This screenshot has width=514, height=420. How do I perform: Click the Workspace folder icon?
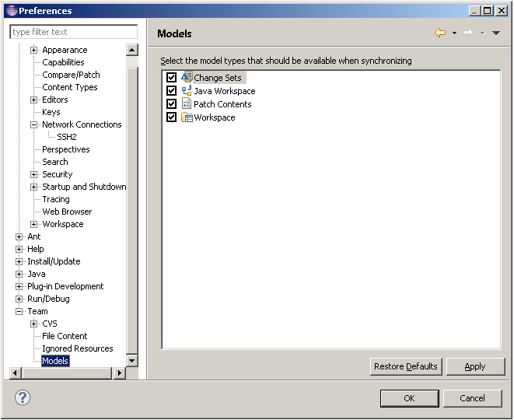point(187,117)
